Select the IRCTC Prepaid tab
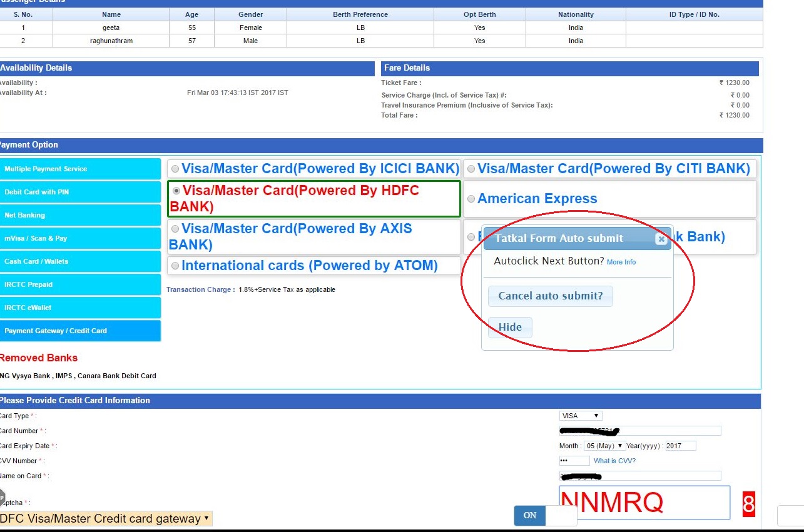The width and height of the screenshot is (804, 532). click(80, 284)
